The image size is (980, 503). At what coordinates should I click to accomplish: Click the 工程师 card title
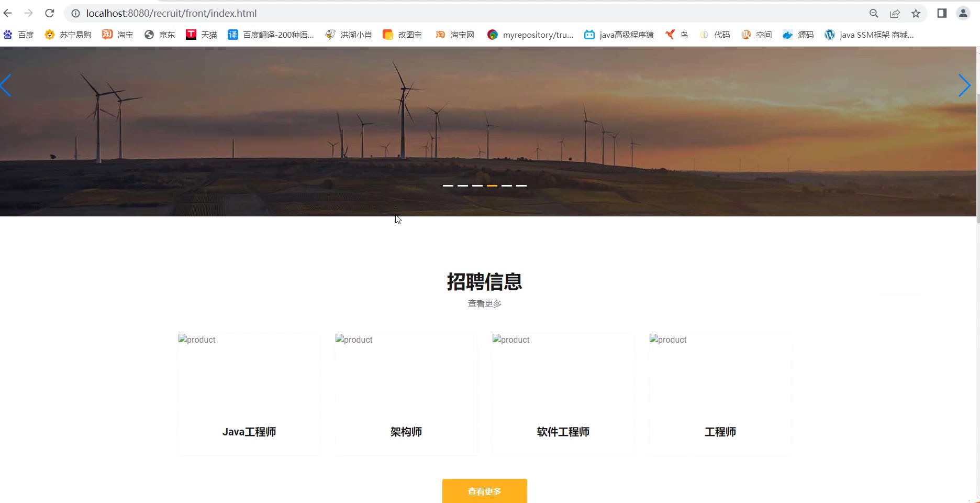[x=720, y=432]
